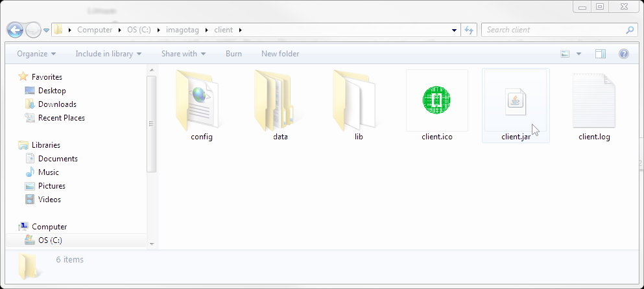Click the Music note icon in Libraries
This screenshot has width=644, height=289.
pos(30,172)
